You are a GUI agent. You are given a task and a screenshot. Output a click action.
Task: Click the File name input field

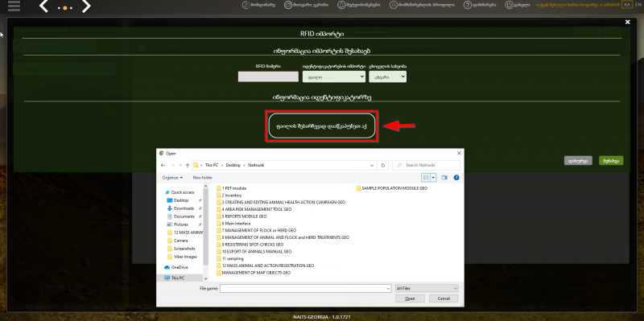(305, 289)
